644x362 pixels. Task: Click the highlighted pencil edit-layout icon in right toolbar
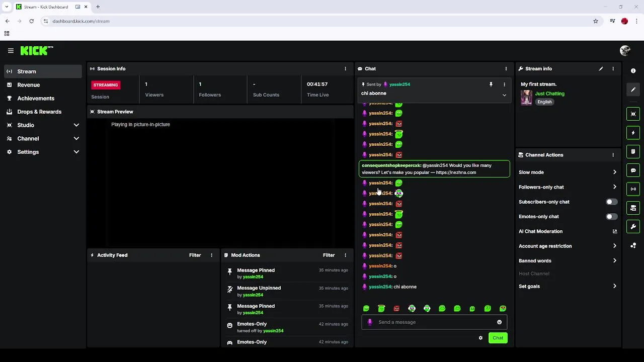click(633, 89)
